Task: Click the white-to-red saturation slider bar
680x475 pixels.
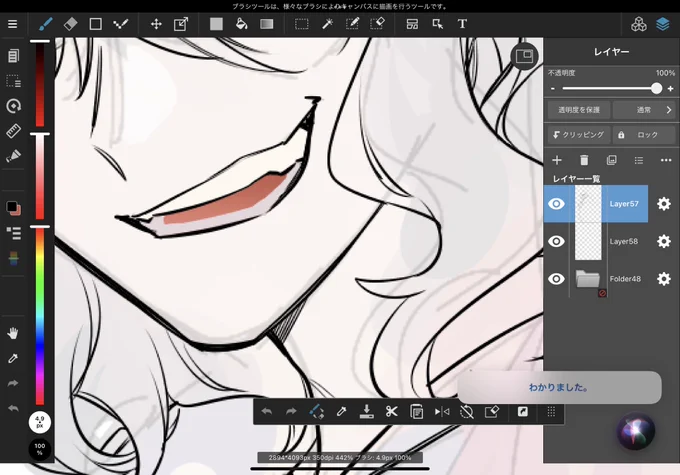Action: [x=39, y=177]
